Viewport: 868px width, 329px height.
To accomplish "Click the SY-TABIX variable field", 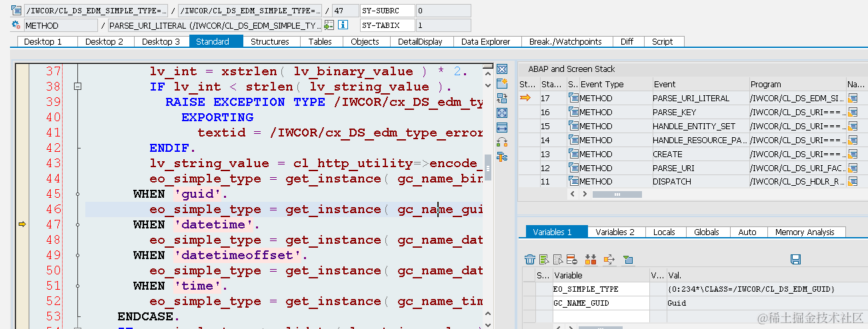I will (387, 25).
